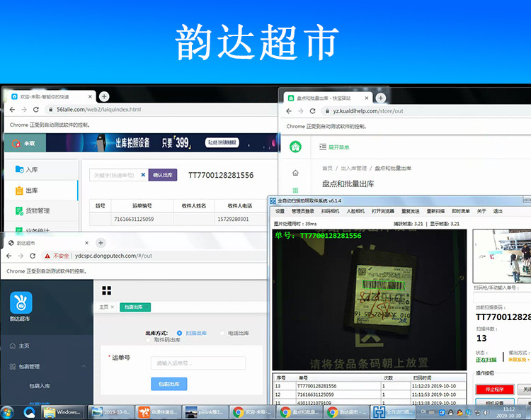Go back in the 56laile Chrome window
The width and height of the screenshot is (531, 420).
(x=12, y=109)
